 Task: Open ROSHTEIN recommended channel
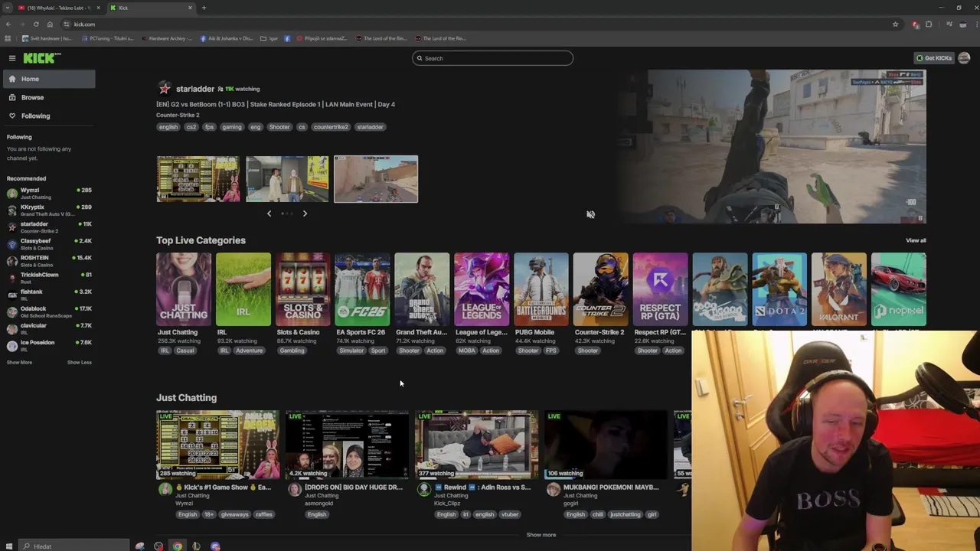tap(49, 261)
